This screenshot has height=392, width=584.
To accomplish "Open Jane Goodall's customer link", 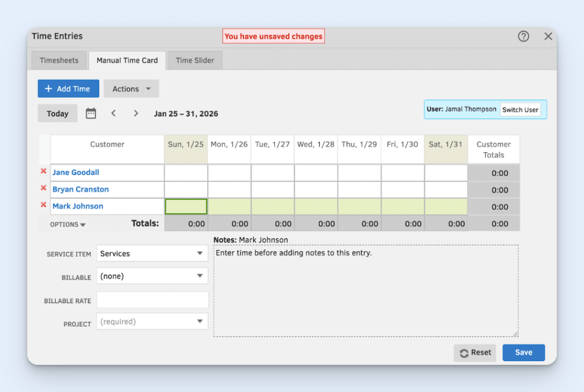I will pyautogui.click(x=76, y=172).
